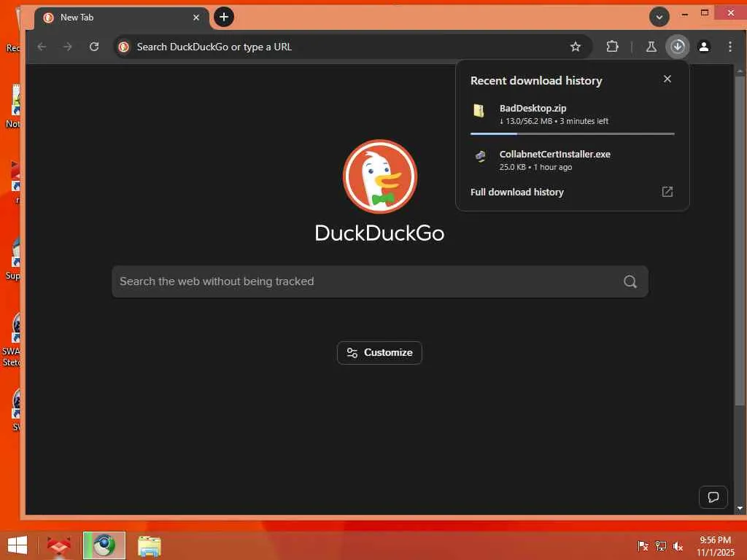Viewport: 747px width, 560px height.
Task: Close the New Tab tab
Action: tap(196, 17)
